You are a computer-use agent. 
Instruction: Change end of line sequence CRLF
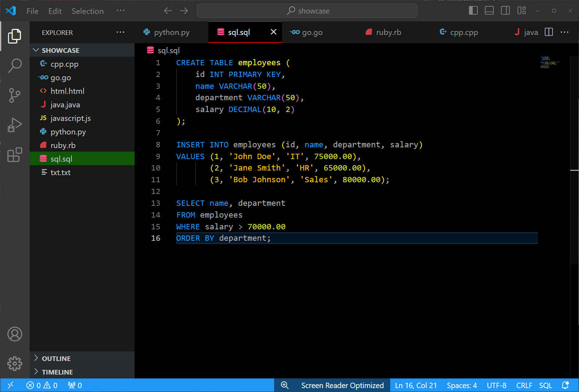524,385
